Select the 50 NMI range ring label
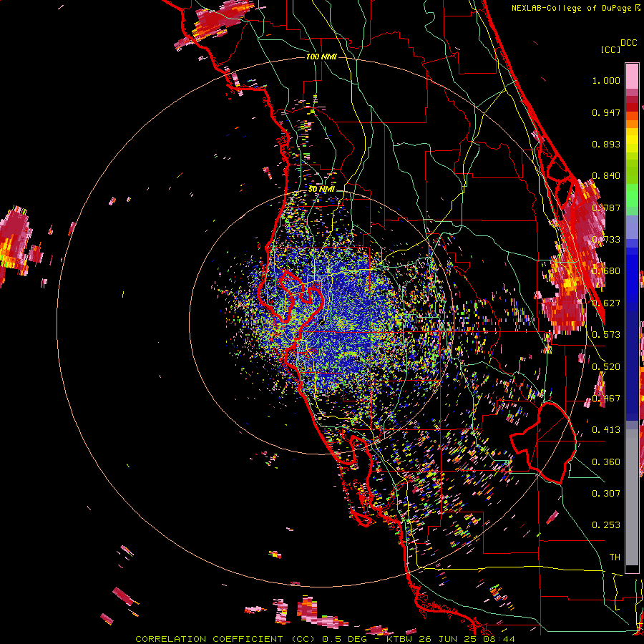This screenshot has width=644, height=644. tap(321, 189)
